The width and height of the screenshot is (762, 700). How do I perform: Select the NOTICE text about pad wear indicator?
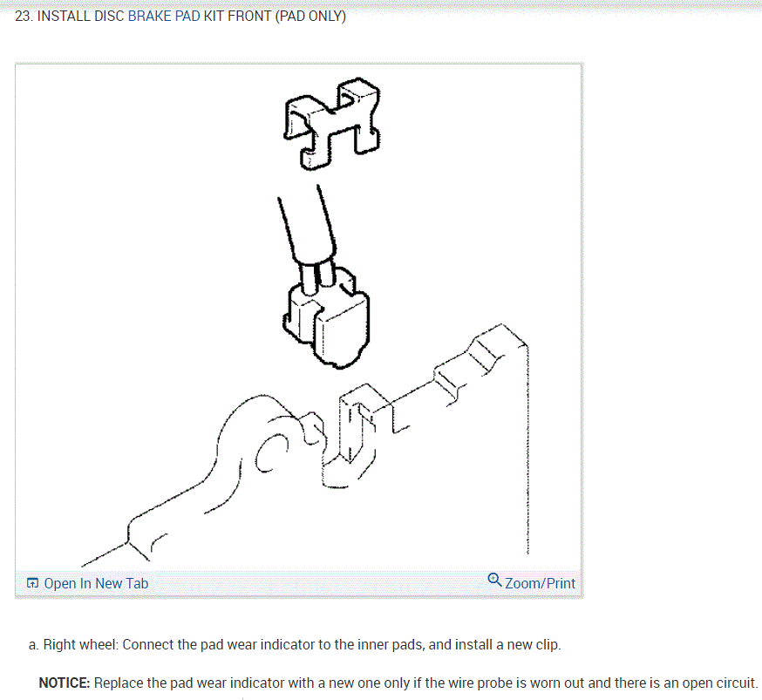pyautogui.click(x=398, y=683)
